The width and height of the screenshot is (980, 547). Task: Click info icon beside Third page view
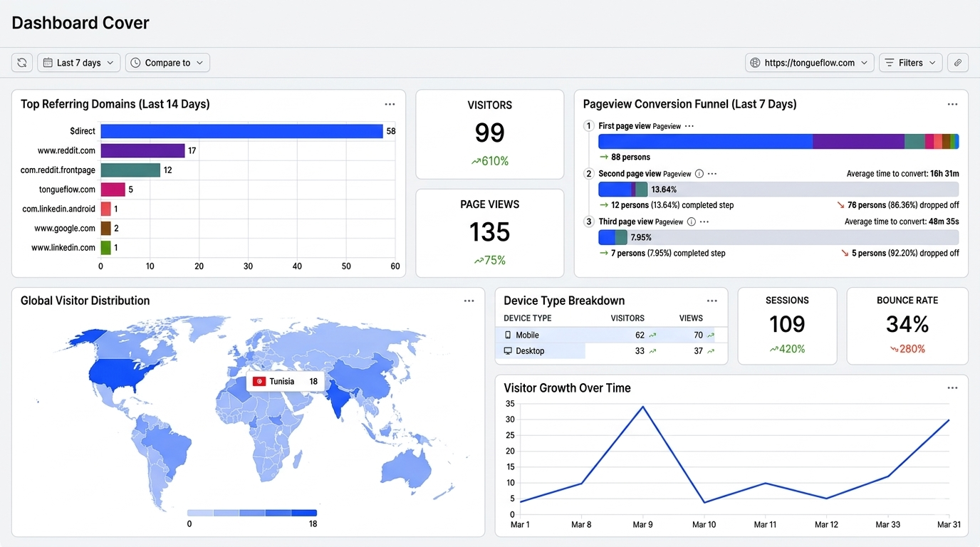pos(689,222)
